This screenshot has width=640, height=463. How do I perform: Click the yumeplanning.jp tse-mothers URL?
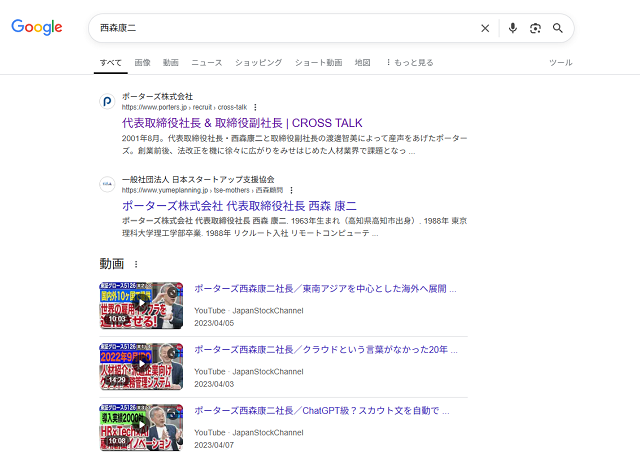tap(202, 190)
